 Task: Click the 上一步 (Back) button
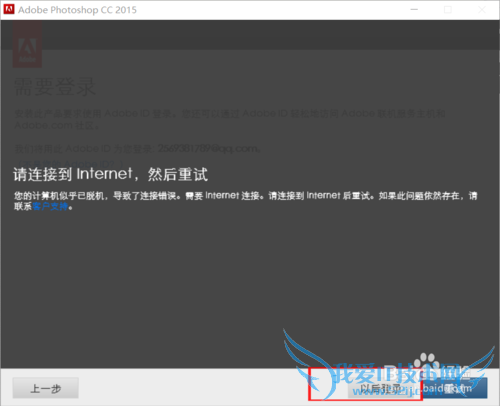click(x=46, y=388)
